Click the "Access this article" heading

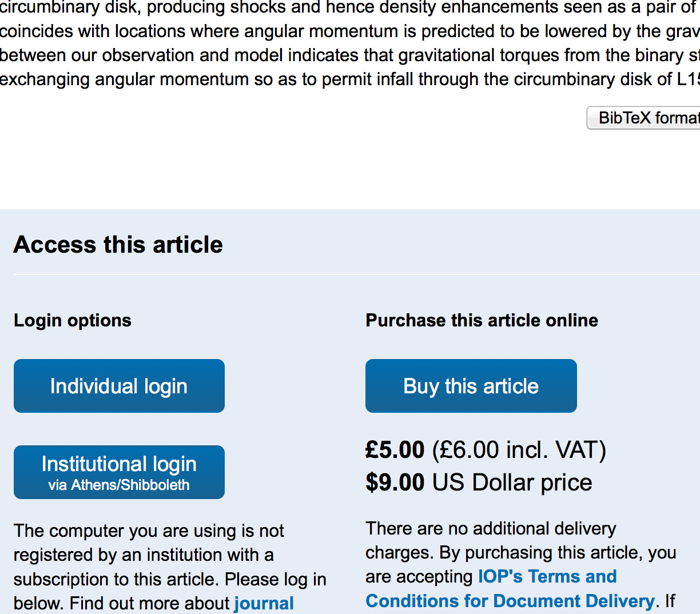pos(118,245)
